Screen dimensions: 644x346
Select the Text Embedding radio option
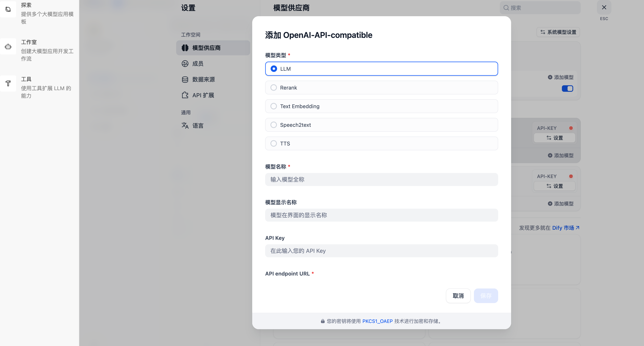[274, 106]
